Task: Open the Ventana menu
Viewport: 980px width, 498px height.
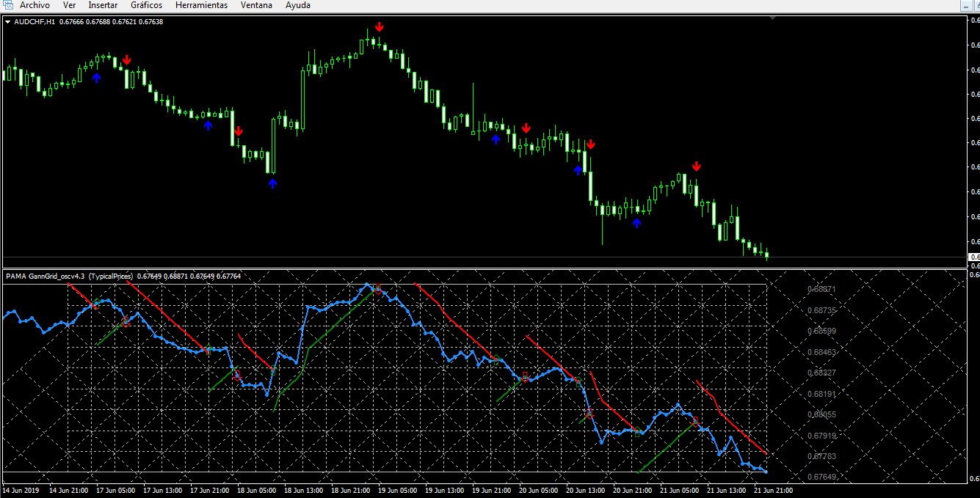Action: (256, 5)
